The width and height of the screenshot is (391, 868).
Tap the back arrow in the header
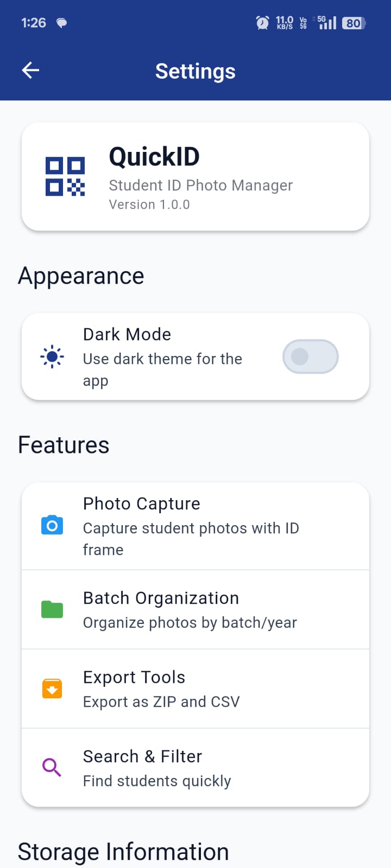pyautogui.click(x=30, y=71)
